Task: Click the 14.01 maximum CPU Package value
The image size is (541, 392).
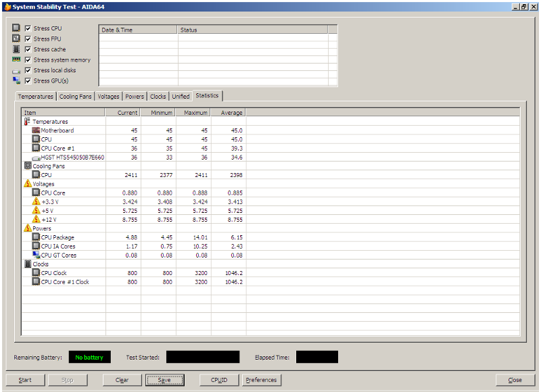Action: tap(200, 237)
